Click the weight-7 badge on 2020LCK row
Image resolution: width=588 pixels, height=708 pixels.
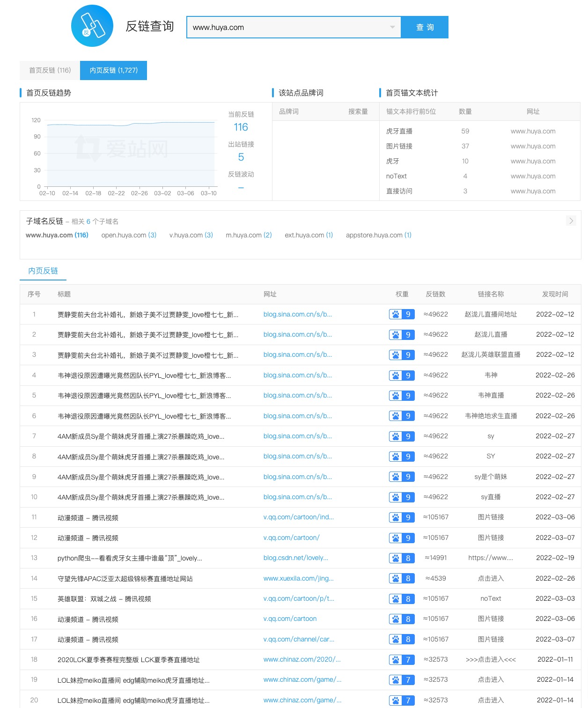pos(401,659)
